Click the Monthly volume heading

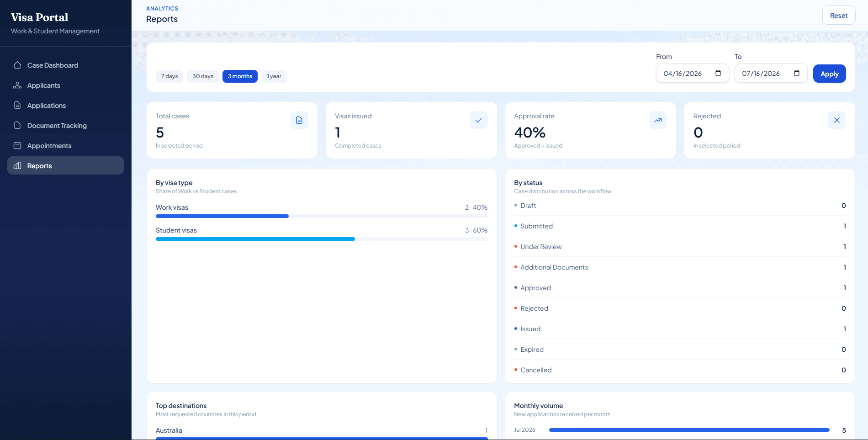tap(539, 406)
